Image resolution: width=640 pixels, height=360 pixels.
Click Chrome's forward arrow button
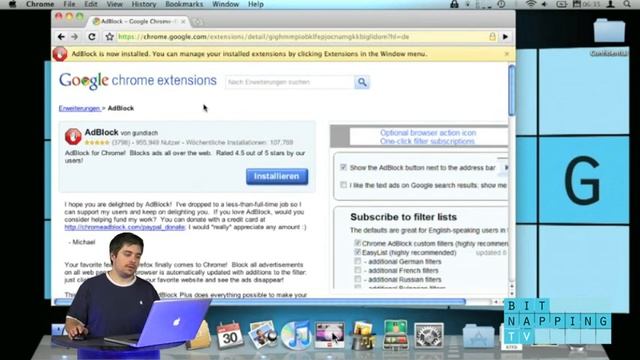(75, 37)
